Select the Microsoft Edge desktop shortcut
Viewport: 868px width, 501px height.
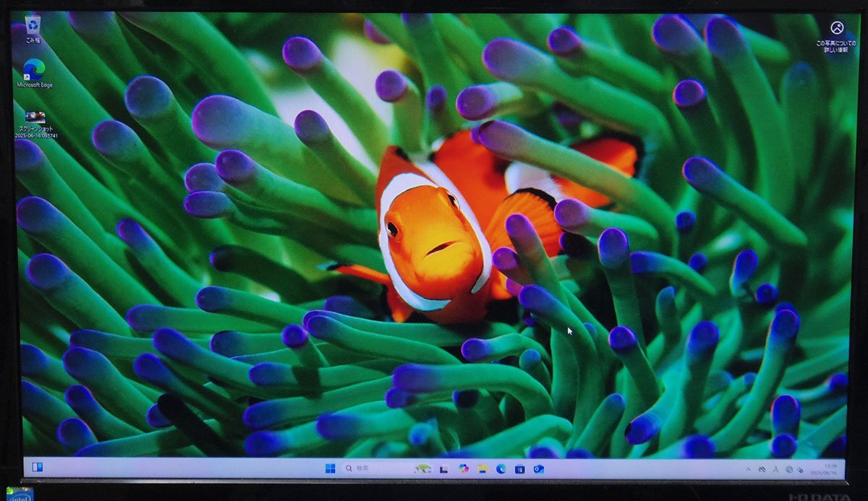35,74
